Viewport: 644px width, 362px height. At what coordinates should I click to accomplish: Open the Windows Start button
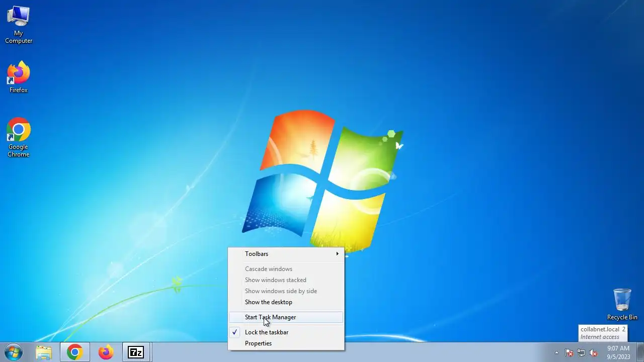(13, 352)
